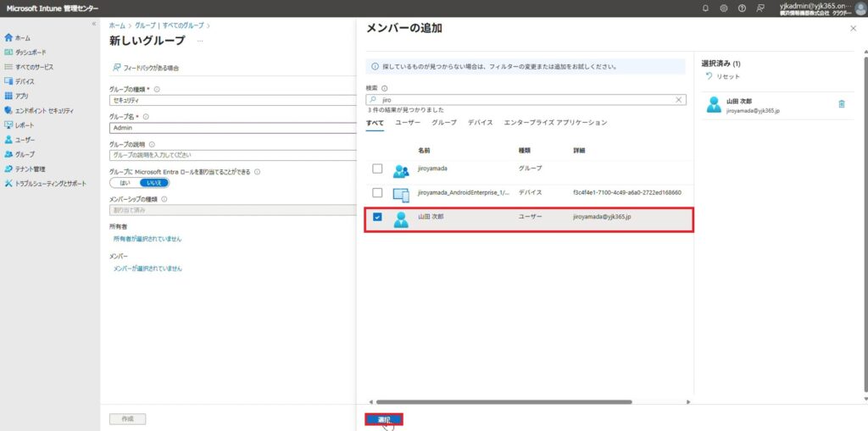Clear search text with X icon

(x=678, y=99)
